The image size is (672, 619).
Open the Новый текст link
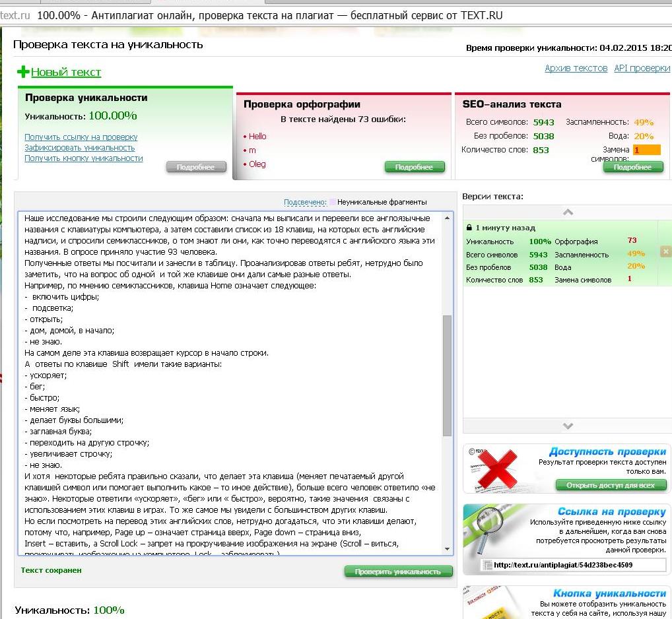(65, 72)
